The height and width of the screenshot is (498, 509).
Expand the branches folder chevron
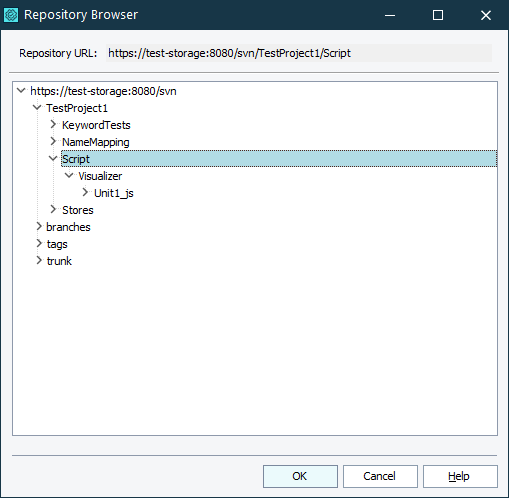click(x=39, y=227)
